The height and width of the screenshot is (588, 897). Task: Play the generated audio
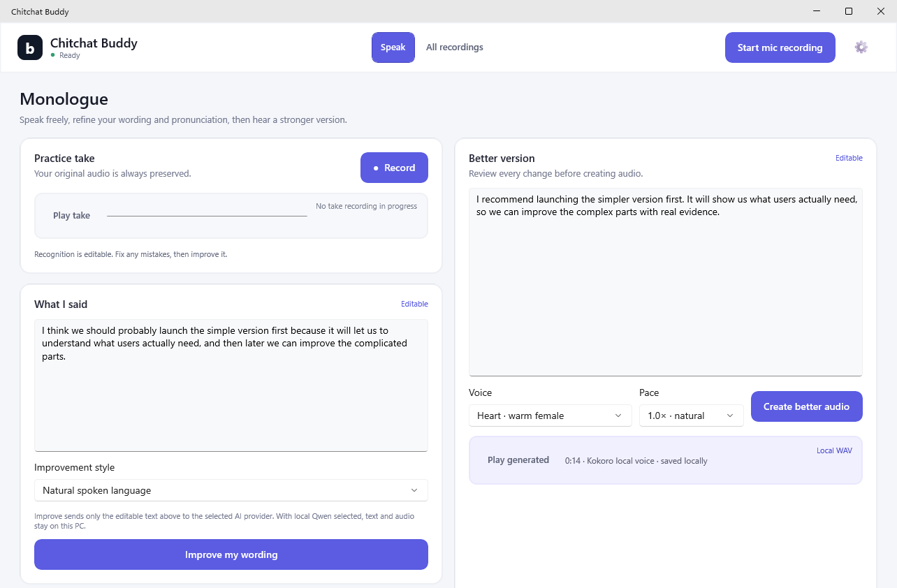[518, 460]
